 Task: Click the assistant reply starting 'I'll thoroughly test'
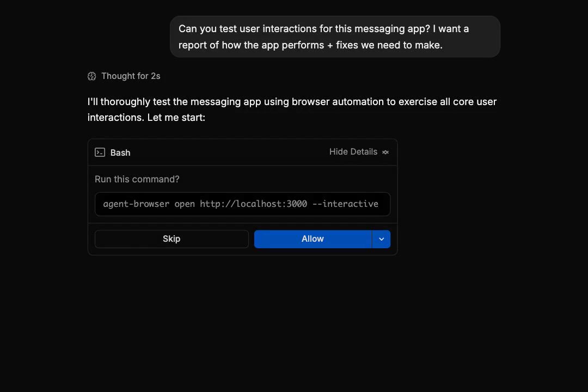[x=292, y=109]
